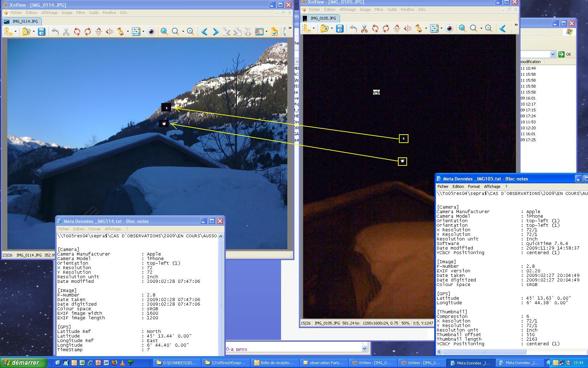This screenshot has height=368, width=588.
Task: Click horizontal scrollbar in Meta Données _IMG105 notepad
Action: [x=484, y=352]
